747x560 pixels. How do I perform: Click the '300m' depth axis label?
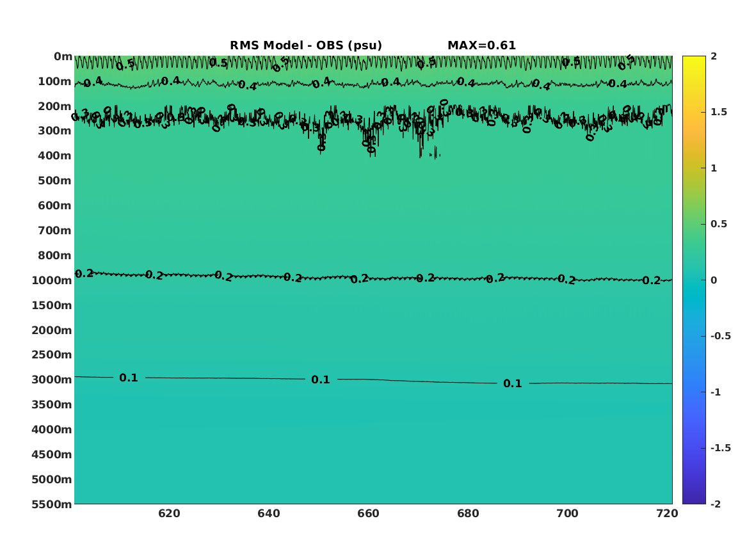pyautogui.click(x=55, y=131)
